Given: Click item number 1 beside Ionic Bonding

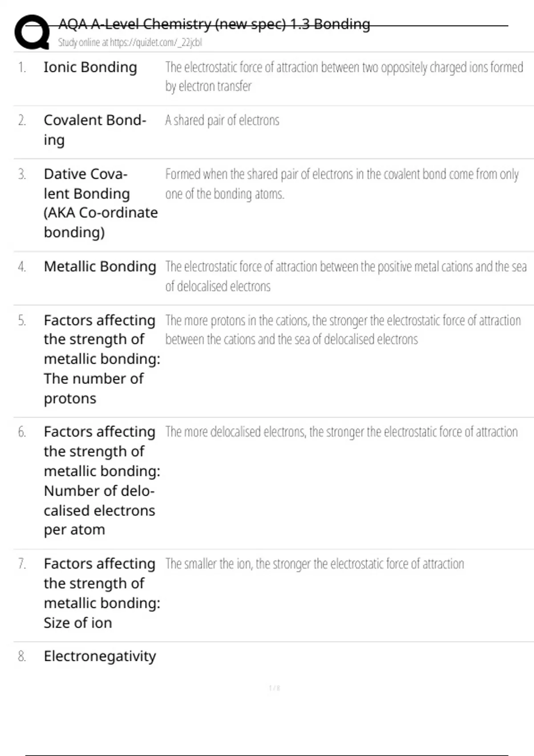Looking at the screenshot, I should tap(22, 68).
